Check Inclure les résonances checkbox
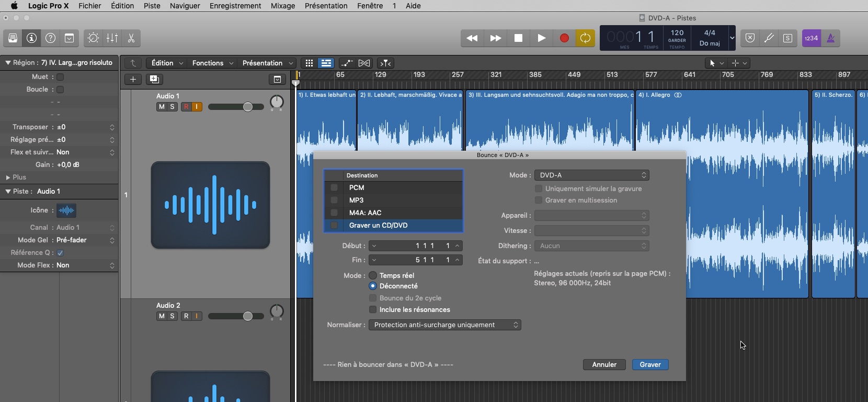 [373, 309]
